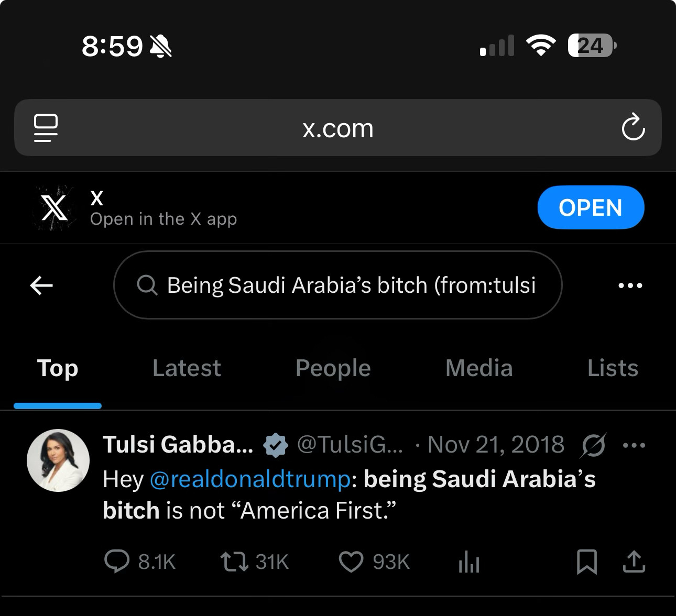Tap the search query input field
Screen dimensions: 676x616
point(346,285)
